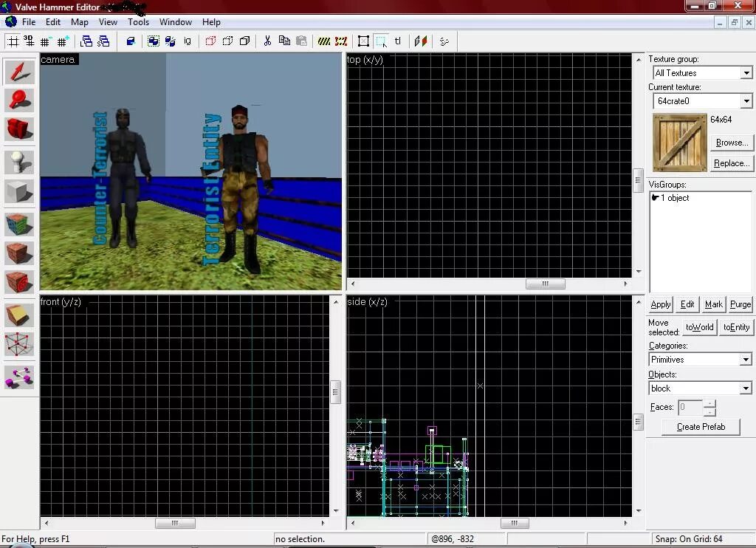This screenshot has height=548, width=756.
Task: Click the Replace... texture button
Action: [732, 163]
